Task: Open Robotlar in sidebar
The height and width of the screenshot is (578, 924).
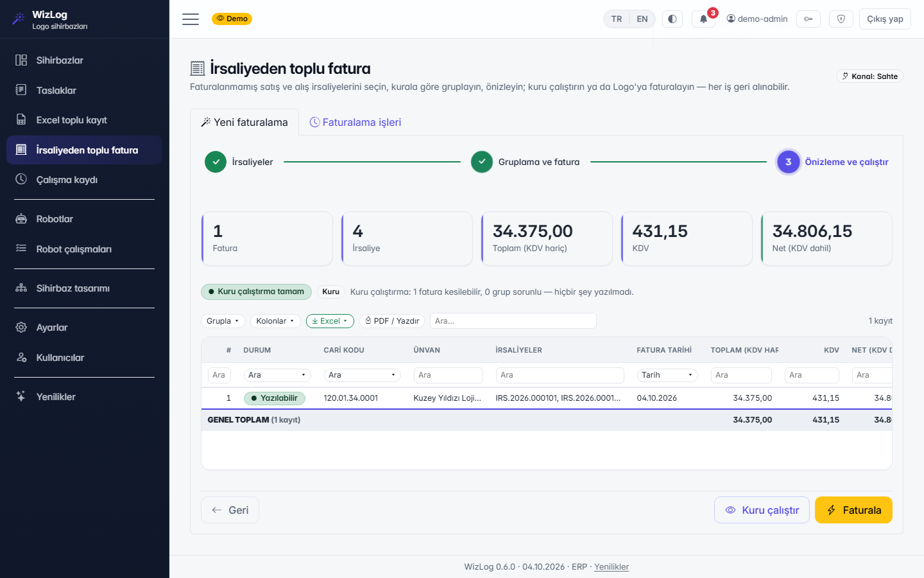Action: point(84,219)
